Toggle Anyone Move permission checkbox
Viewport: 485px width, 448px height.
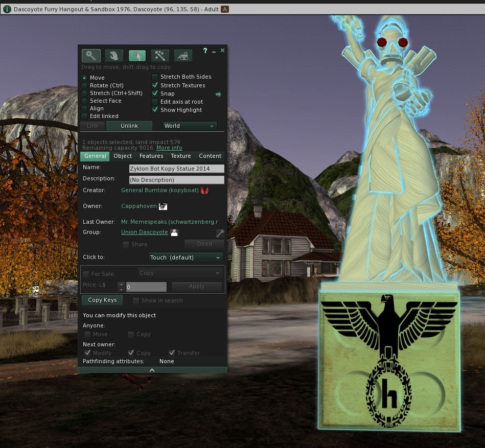(x=87, y=334)
